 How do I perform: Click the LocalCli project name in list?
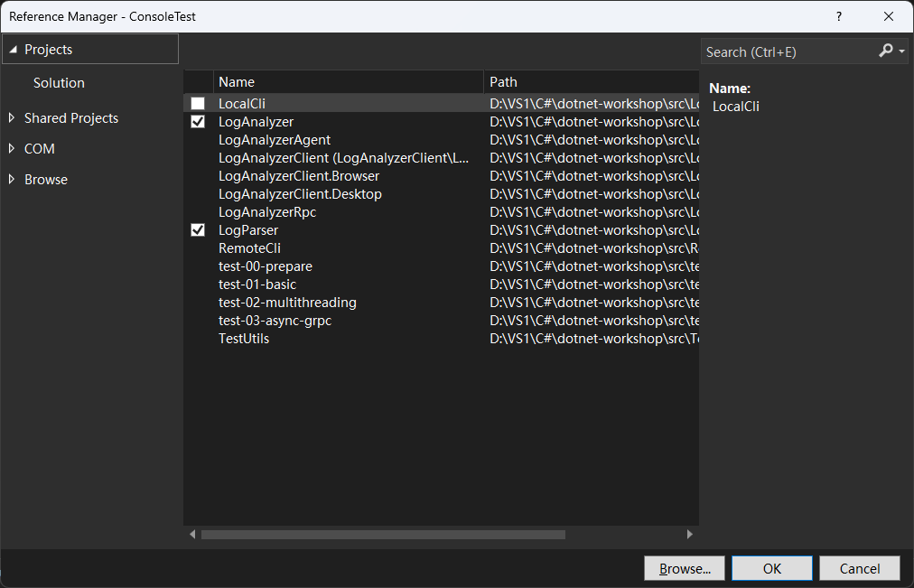coord(242,104)
